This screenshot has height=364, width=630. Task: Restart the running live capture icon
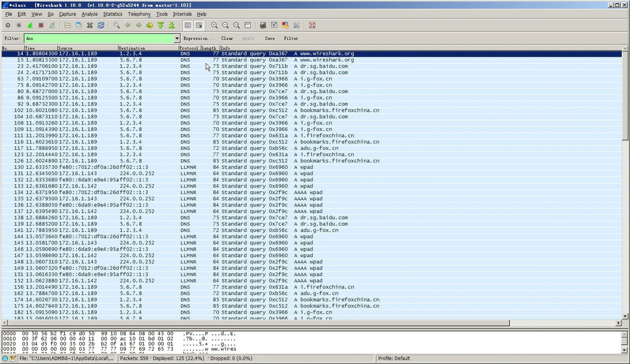(x=52, y=26)
